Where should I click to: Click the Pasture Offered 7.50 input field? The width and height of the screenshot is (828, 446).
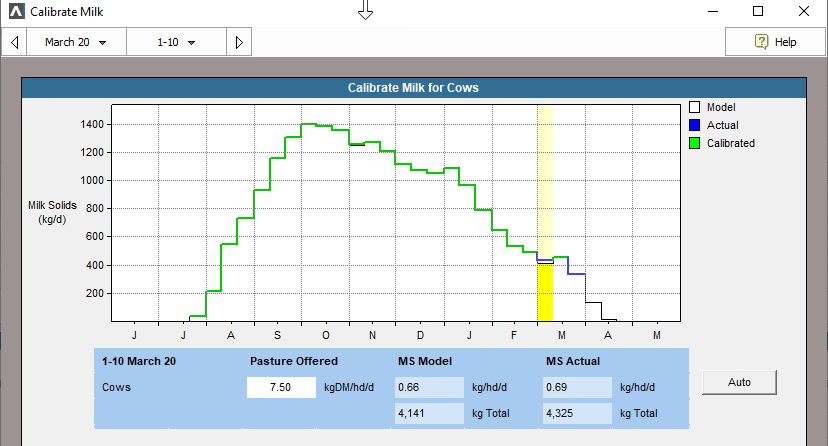281,387
